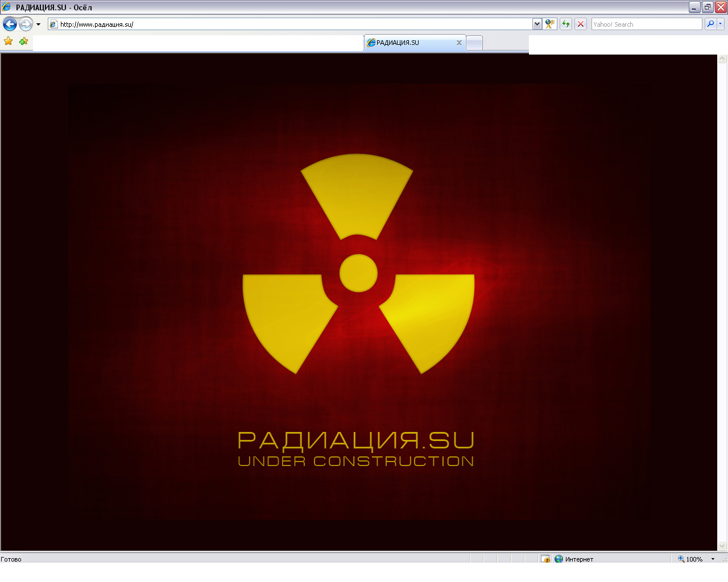Click the Back navigation arrow

10,24
